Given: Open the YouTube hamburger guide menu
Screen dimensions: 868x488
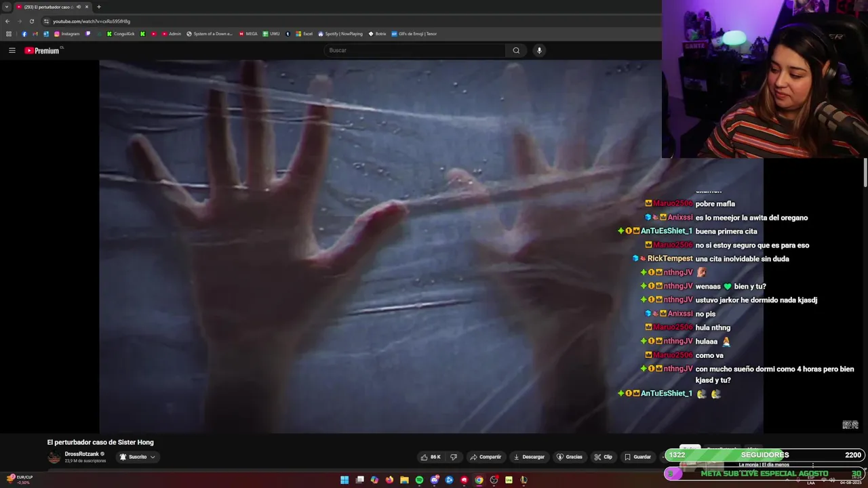Looking at the screenshot, I should [12, 50].
